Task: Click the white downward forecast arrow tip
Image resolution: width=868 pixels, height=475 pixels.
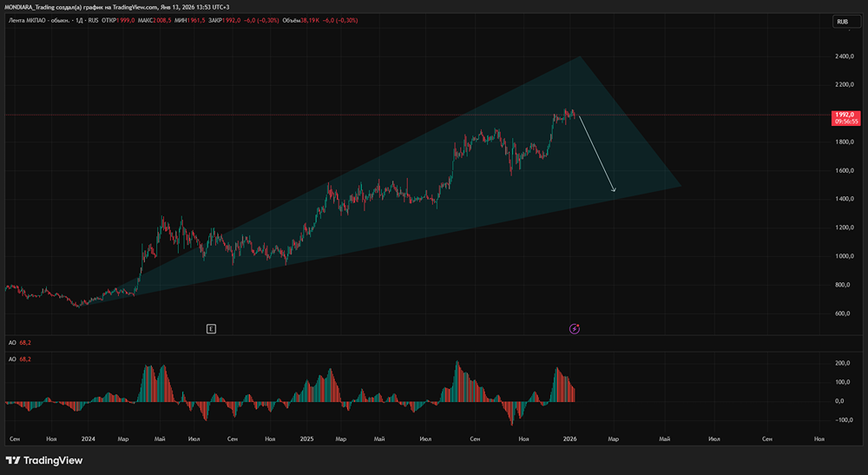Action: coord(614,191)
